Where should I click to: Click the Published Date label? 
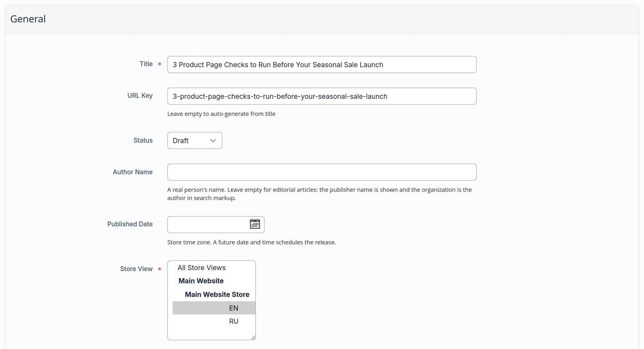(130, 224)
